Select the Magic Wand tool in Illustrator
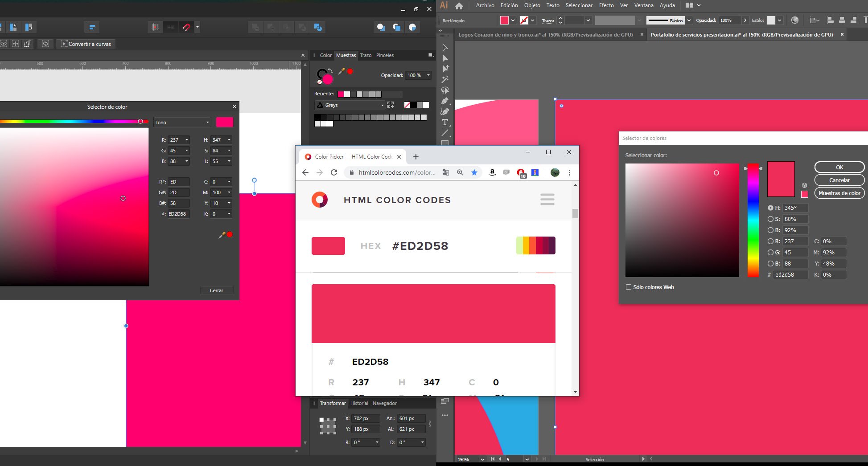This screenshot has width=868, height=466. tap(445, 79)
